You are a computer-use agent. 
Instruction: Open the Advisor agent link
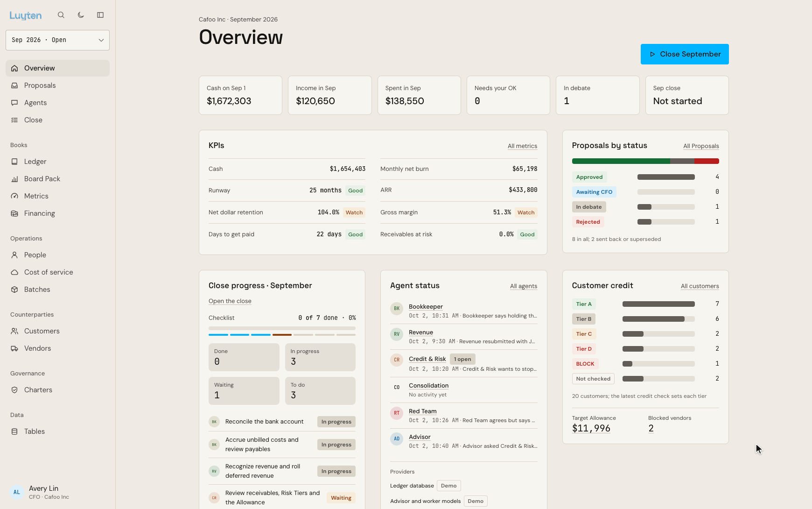pos(420,437)
